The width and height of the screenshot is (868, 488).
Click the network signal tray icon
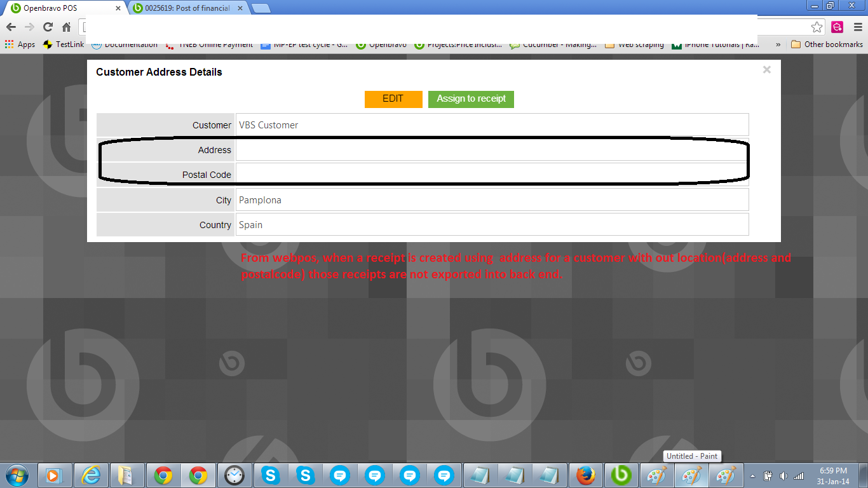798,476
